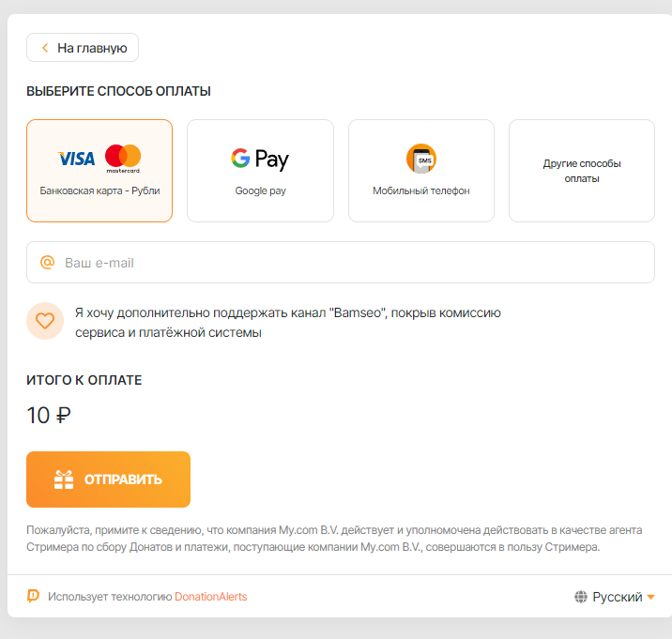This screenshot has width=672, height=639.
Task: Click the Google Pay logo
Action: 260,159
